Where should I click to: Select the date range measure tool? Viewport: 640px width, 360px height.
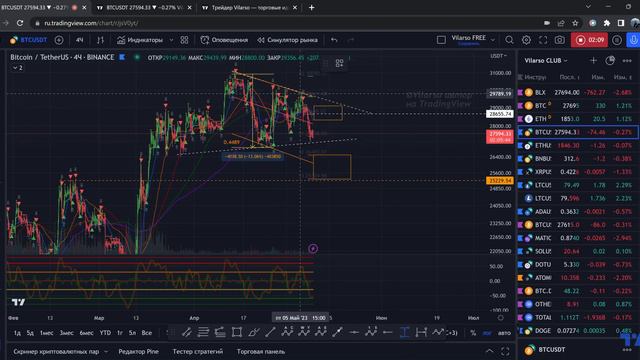click(421, 333)
